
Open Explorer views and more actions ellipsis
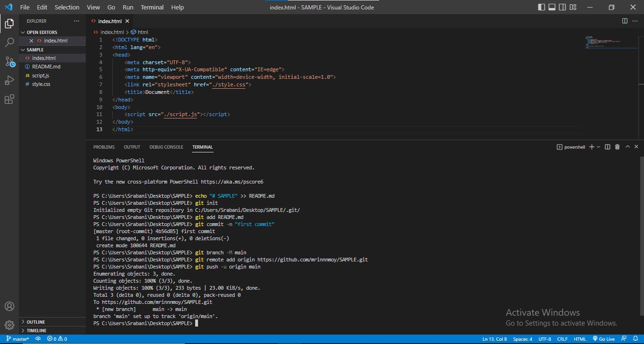76,21
